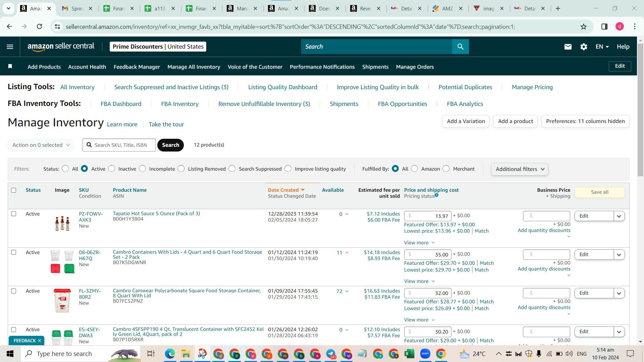Open the messages envelope icon
This screenshot has width=644, height=362.
[x=568, y=47]
